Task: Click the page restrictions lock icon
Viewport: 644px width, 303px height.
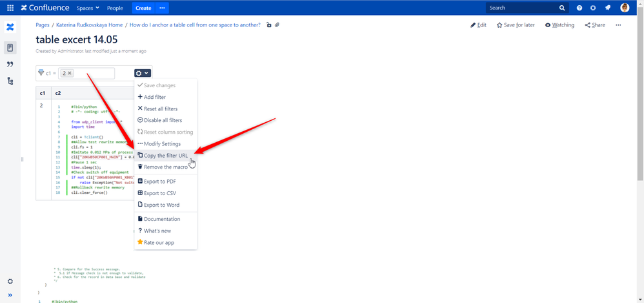Action: coord(269,25)
